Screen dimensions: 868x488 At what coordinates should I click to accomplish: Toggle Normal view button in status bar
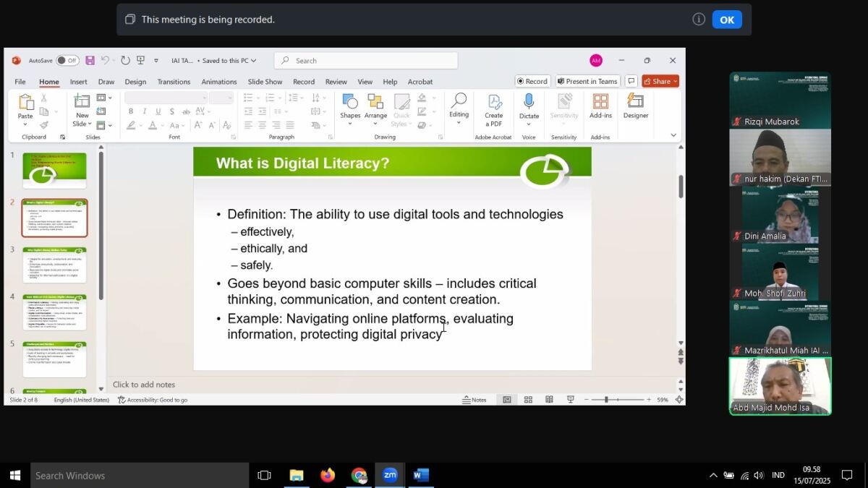click(x=507, y=400)
